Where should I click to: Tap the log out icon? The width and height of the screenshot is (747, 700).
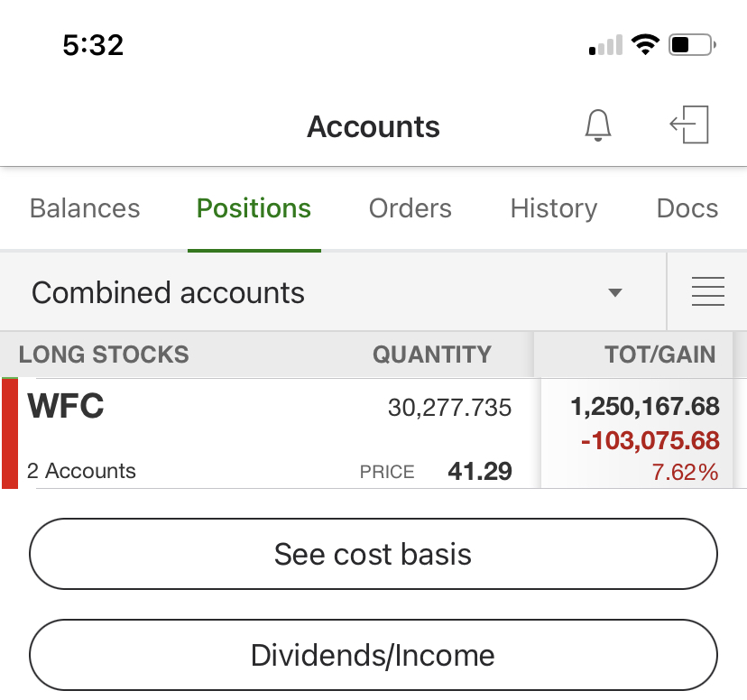(x=690, y=125)
